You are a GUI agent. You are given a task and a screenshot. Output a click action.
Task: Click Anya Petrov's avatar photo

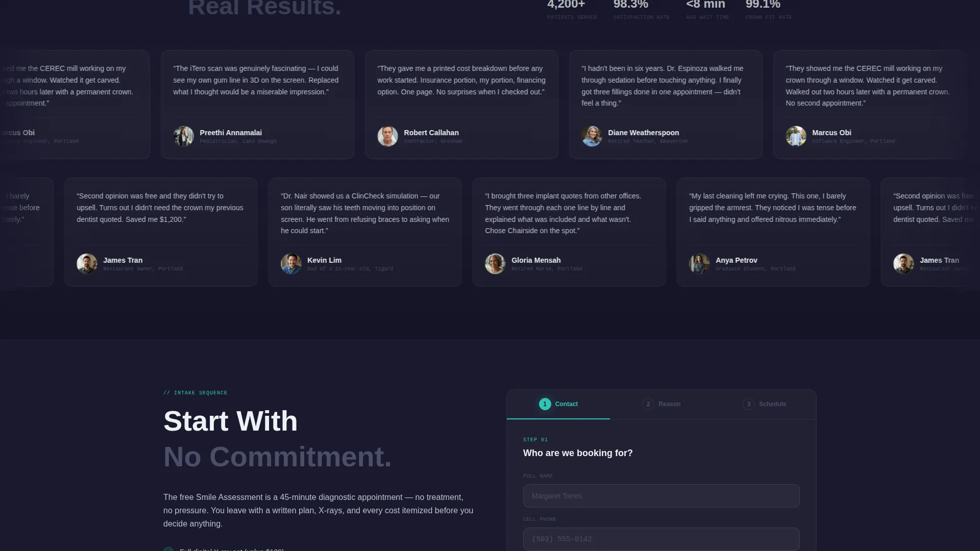point(699,264)
